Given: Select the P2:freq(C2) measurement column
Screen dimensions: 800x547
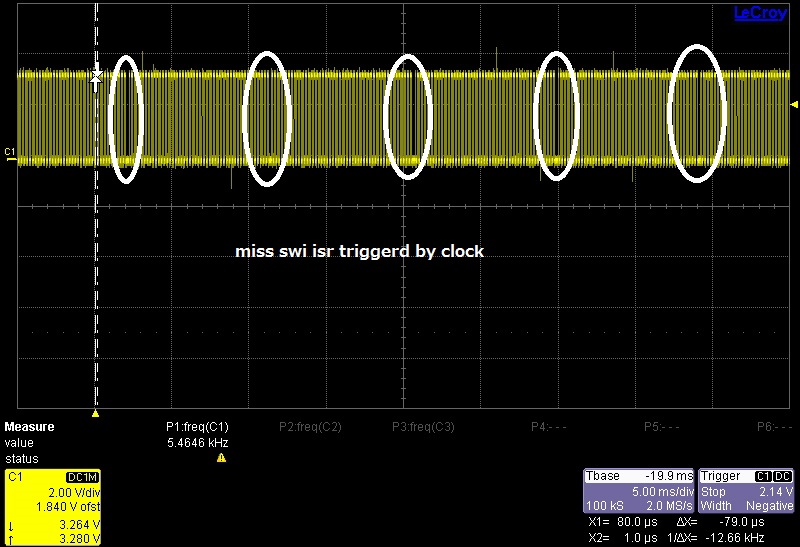Looking at the screenshot, I should pos(310,427).
